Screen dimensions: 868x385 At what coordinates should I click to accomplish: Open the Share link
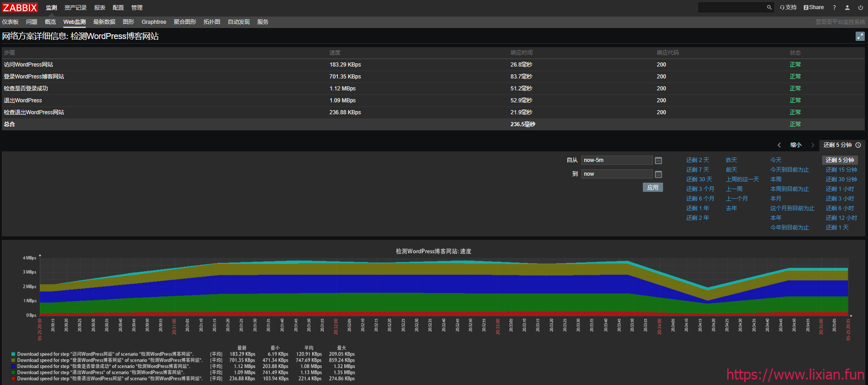click(813, 7)
